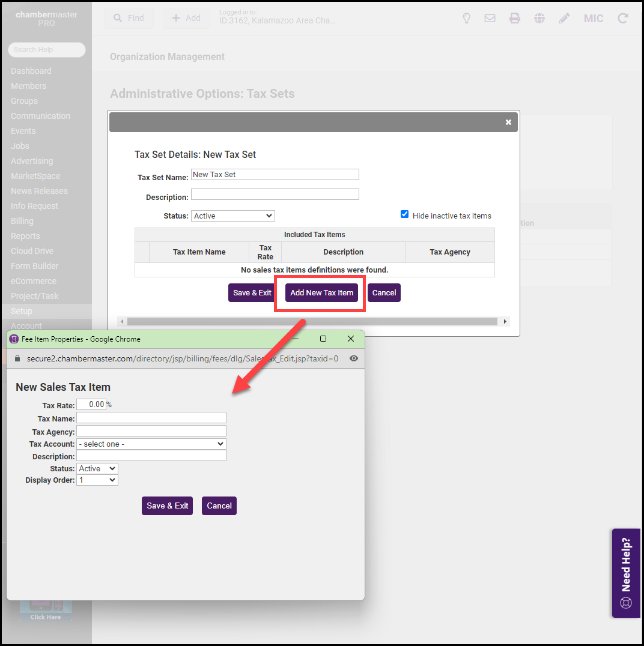Select Reports in the sidebar menu
This screenshot has height=646, width=644.
(x=25, y=236)
